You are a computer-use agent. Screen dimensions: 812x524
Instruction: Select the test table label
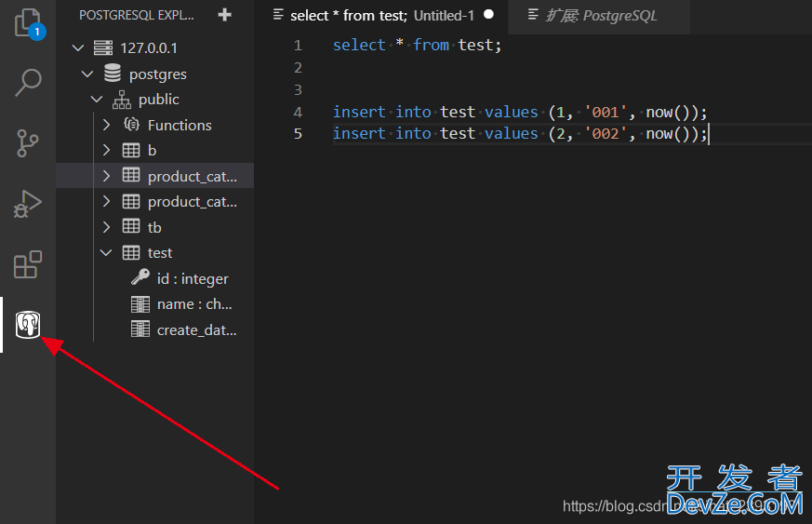160,253
